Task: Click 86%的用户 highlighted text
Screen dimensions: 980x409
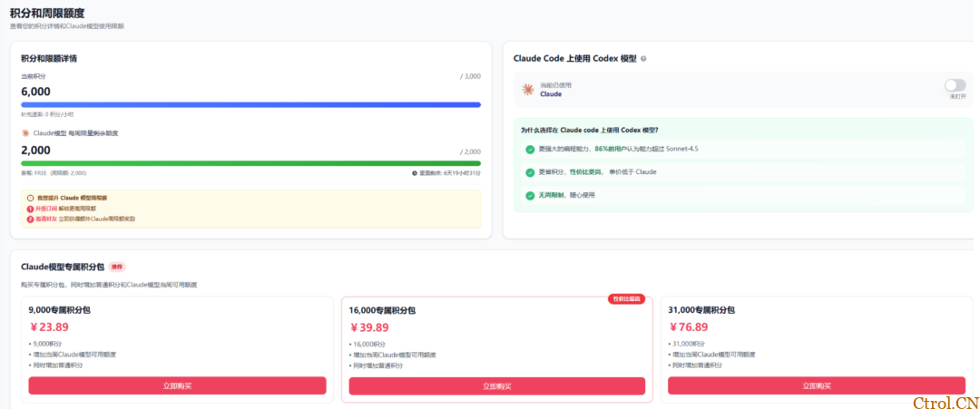Action: pos(610,150)
